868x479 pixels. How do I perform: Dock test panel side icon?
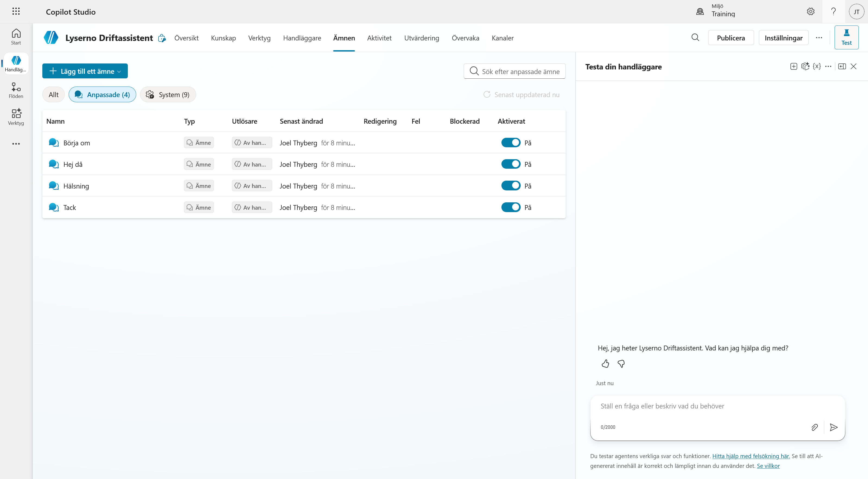coord(842,66)
